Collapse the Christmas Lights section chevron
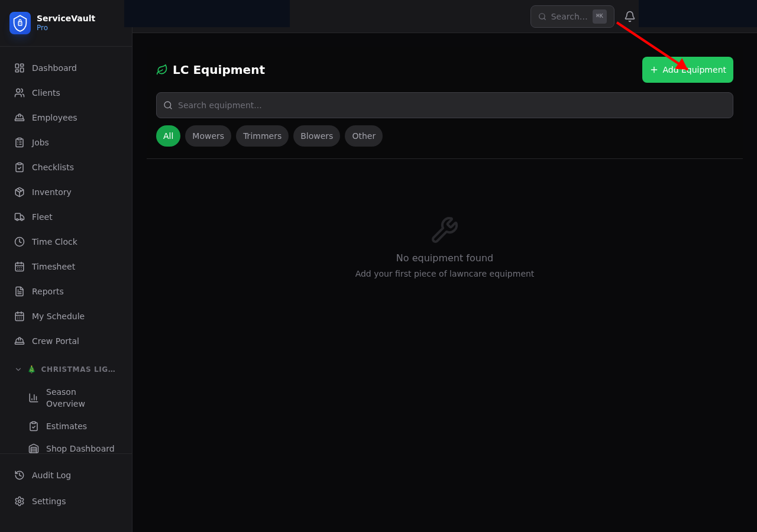This screenshot has height=532, width=757. click(x=18, y=369)
